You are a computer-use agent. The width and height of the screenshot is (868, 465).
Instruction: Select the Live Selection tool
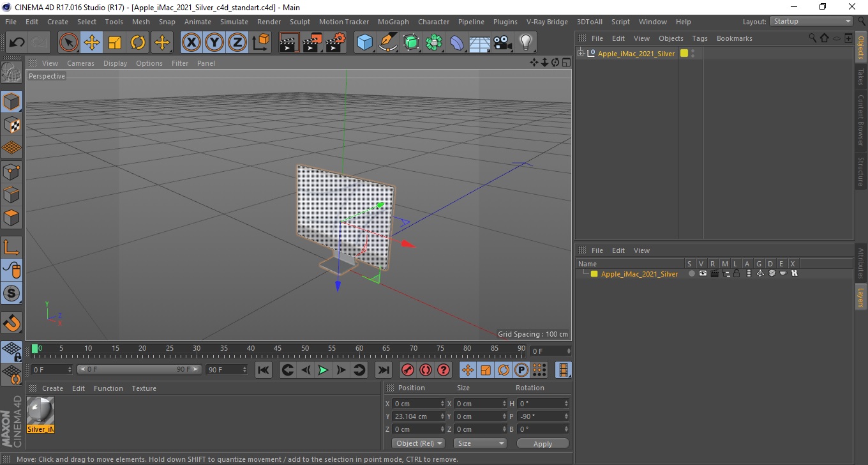click(69, 43)
